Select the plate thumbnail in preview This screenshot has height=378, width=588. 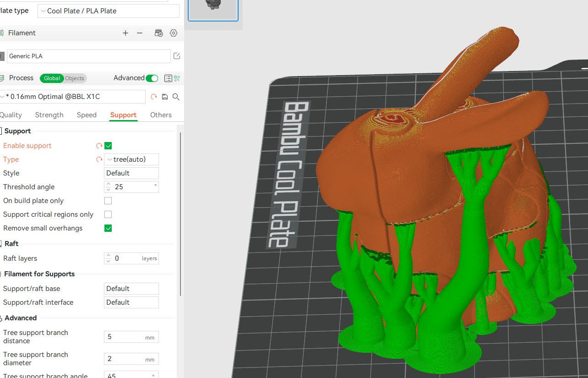[213, 9]
